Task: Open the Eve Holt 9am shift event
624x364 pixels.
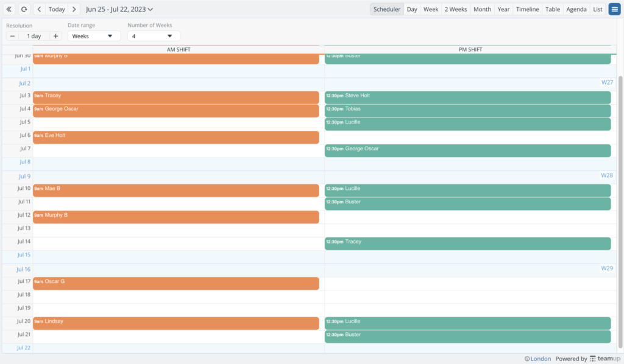Action: point(177,137)
